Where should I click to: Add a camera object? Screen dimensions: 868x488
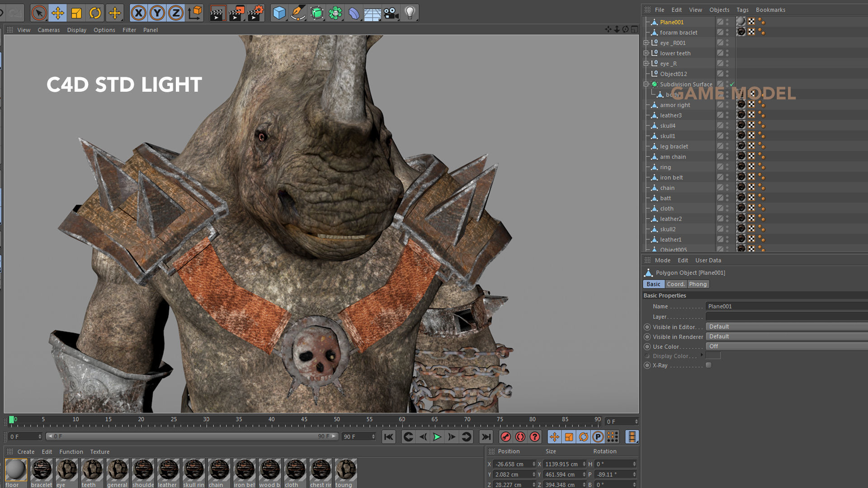click(x=391, y=13)
